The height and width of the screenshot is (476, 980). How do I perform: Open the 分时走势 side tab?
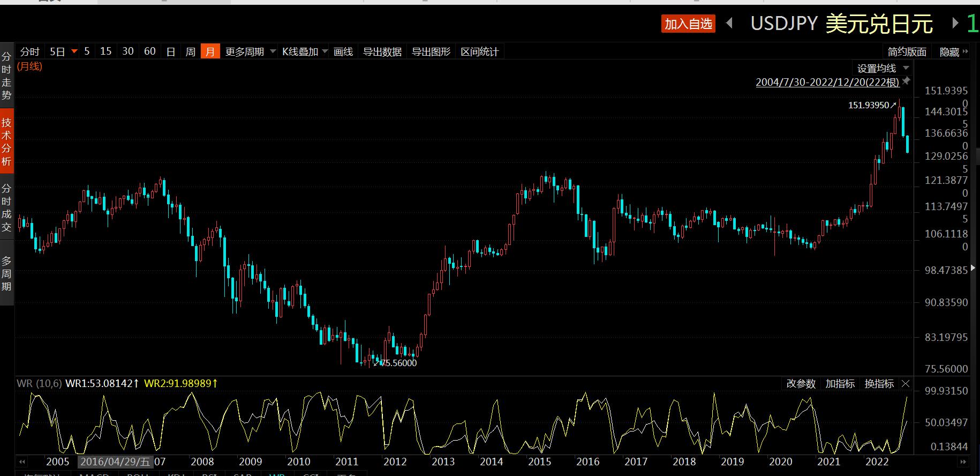tap(6, 76)
